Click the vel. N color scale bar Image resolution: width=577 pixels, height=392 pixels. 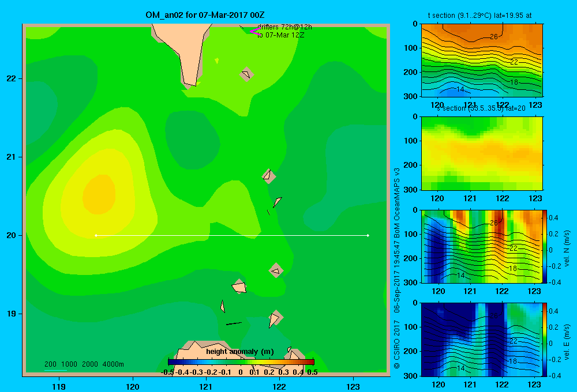click(x=545, y=246)
